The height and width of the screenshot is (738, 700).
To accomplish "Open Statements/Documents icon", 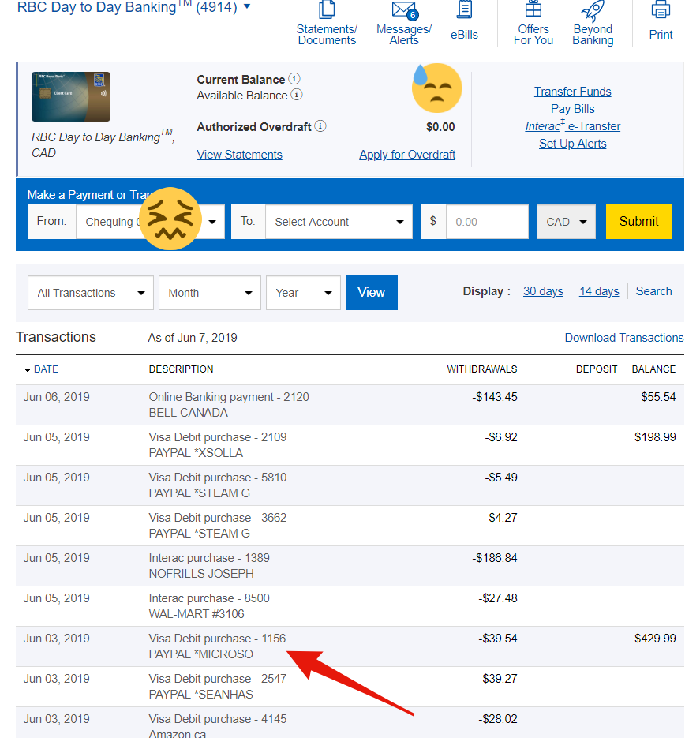I will tap(327, 9).
